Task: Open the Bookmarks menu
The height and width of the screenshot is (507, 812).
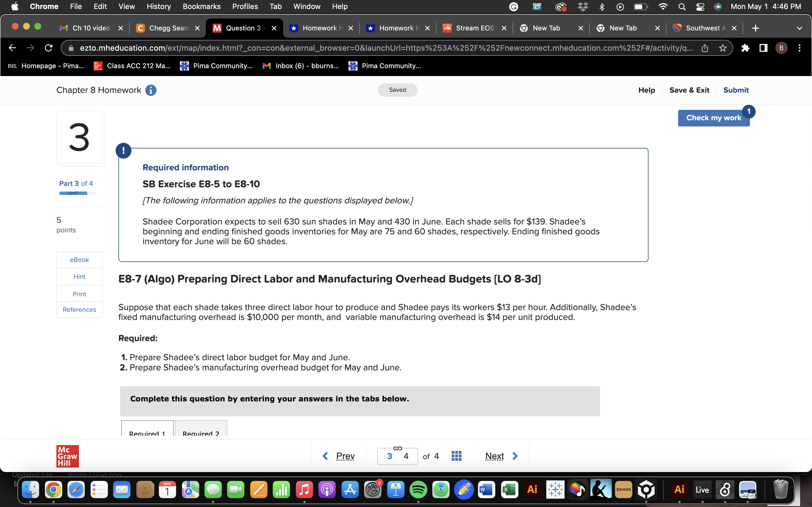Action: click(x=201, y=6)
